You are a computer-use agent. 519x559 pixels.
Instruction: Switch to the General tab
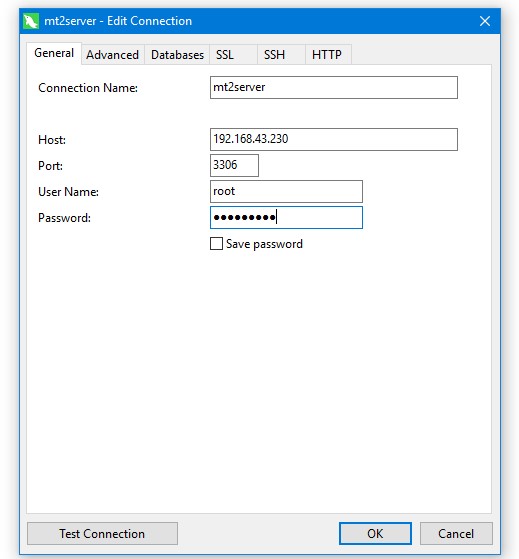pos(54,53)
